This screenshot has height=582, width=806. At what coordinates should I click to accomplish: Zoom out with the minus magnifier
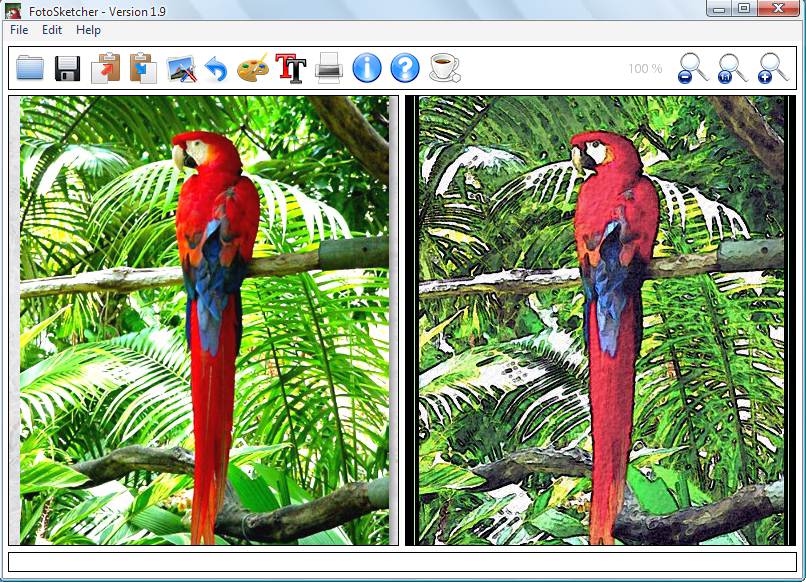[x=692, y=68]
